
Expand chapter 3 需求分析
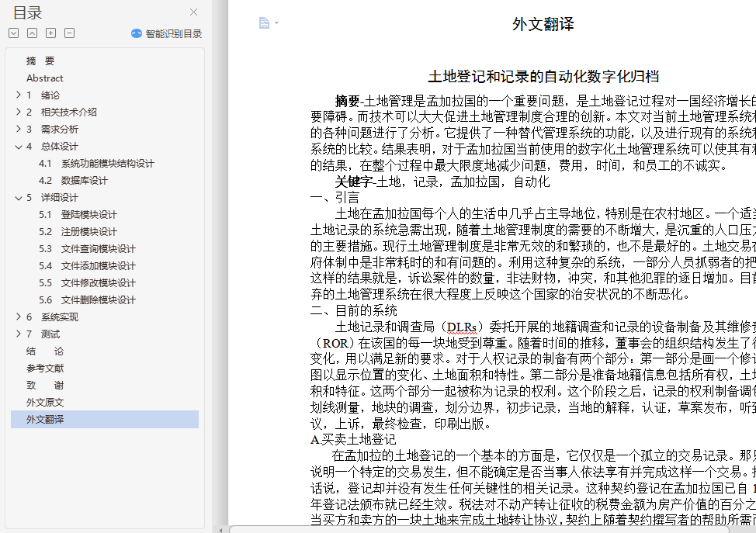pos(19,129)
